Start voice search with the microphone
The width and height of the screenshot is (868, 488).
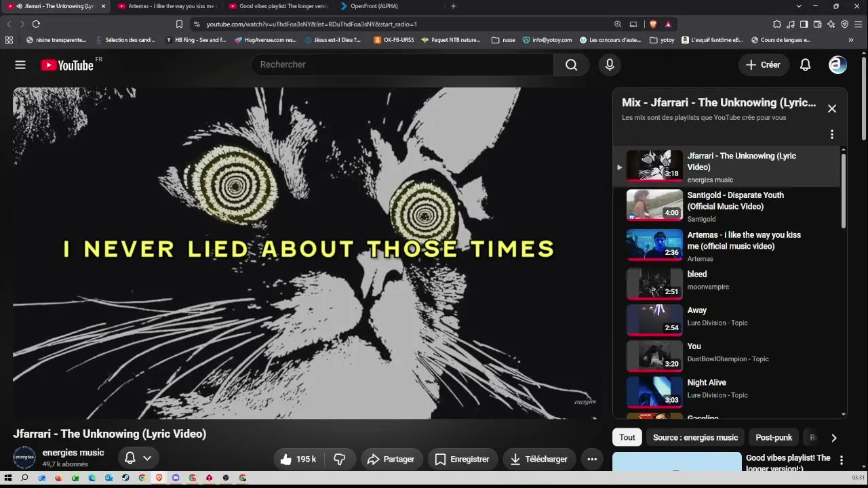point(610,64)
